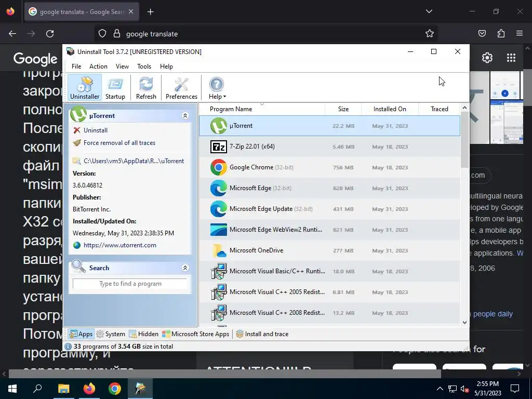Open Google Chrome from the taskbar
Screen dimensions: 532x399
coord(115,389)
